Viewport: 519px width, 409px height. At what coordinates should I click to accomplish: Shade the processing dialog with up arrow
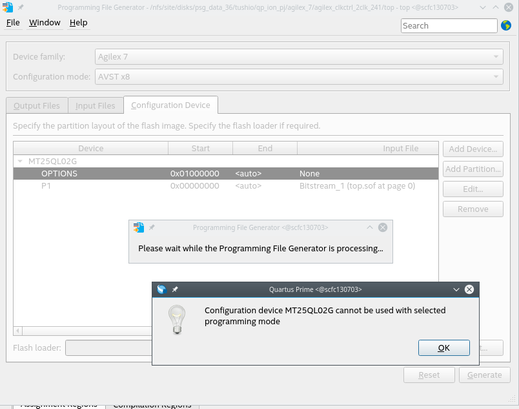[x=369, y=227]
